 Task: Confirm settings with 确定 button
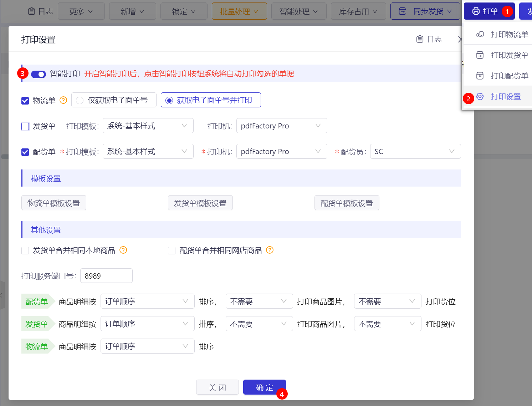click(x=265, y=387)
